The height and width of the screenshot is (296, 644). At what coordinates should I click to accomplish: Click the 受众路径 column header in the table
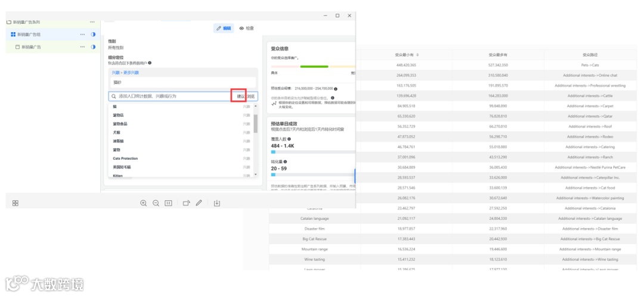590,55
